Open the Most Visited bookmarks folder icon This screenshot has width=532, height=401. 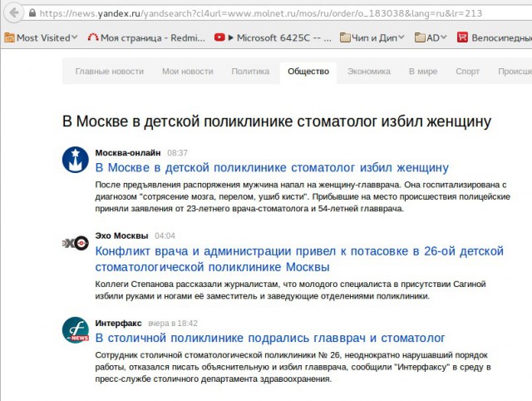pyautogui.click(x=9, y=37)
